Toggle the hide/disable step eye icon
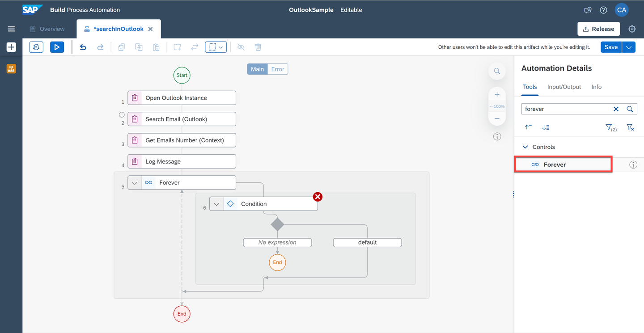Screen dimensions: 644x333 (241, 47)
